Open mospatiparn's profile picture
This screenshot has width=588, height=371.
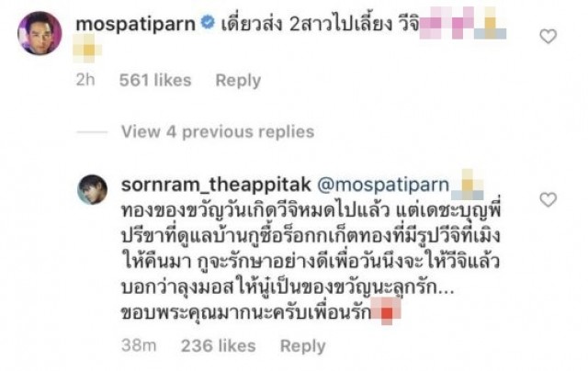[x=40, y=33]
